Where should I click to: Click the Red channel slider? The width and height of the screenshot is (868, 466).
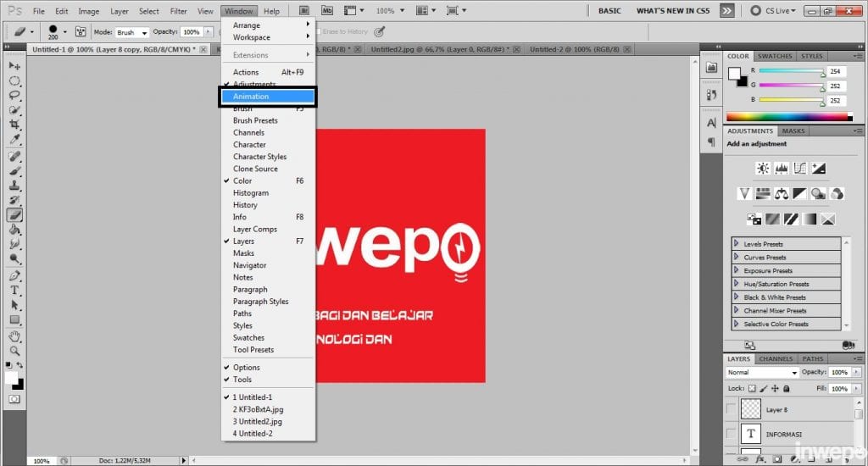coord(792,71)
